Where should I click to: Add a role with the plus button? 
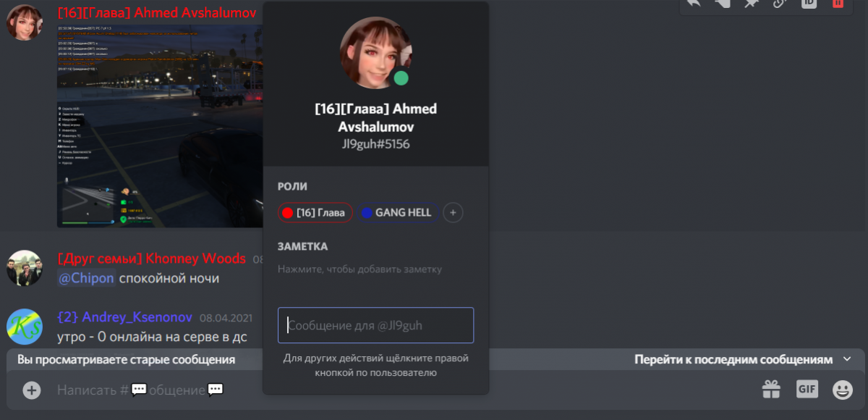pos(453,213)
